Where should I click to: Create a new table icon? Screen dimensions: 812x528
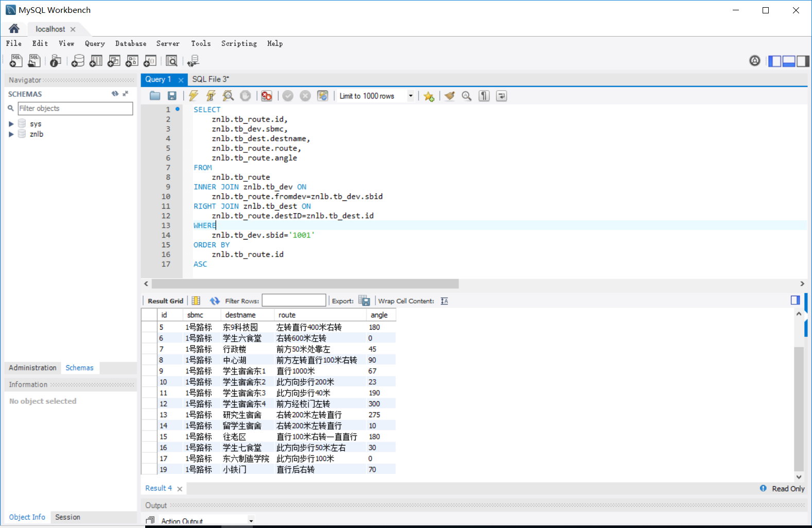coord(96,61)
